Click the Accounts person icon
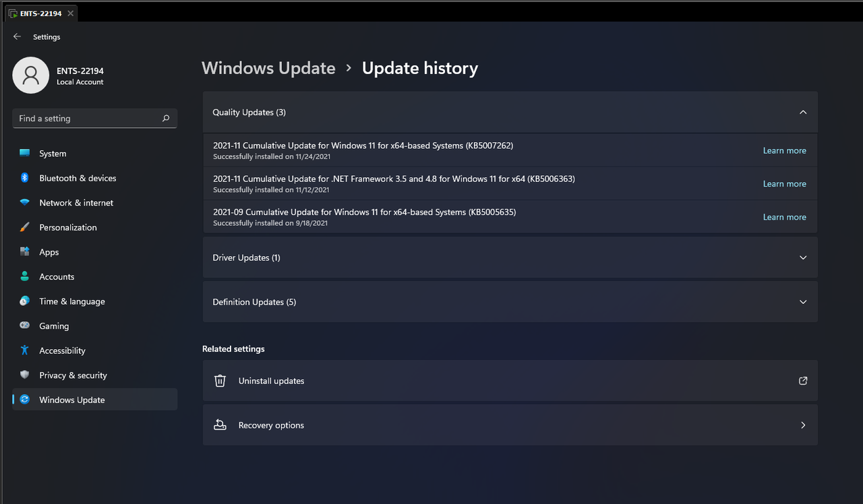The width and height of the screenshot is (863, 504). tap(25, 276)
